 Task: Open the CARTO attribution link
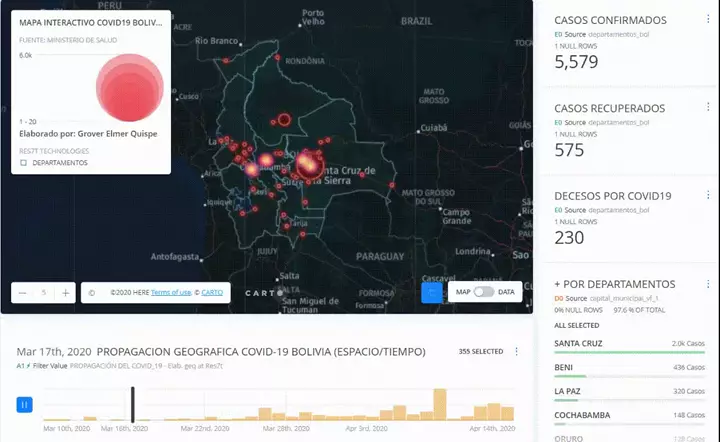click(x=212, y=292)
